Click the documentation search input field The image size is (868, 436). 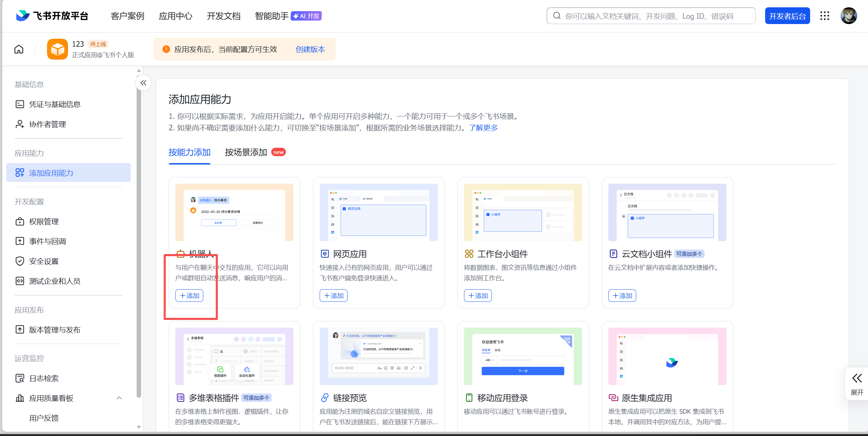[x=650, y=16]
